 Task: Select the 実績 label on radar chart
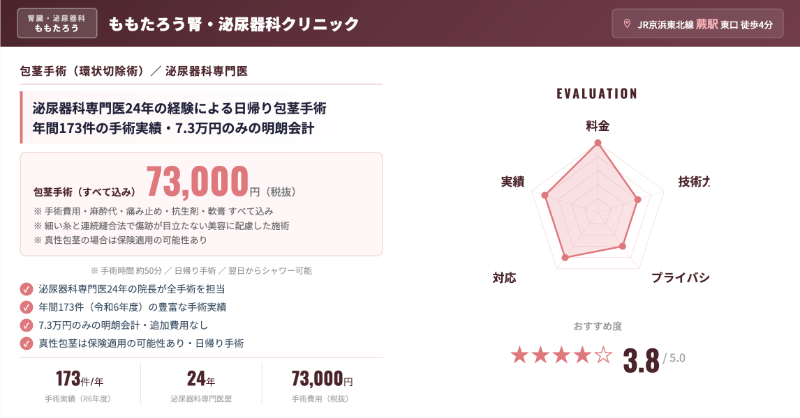[x=513, y=182]
